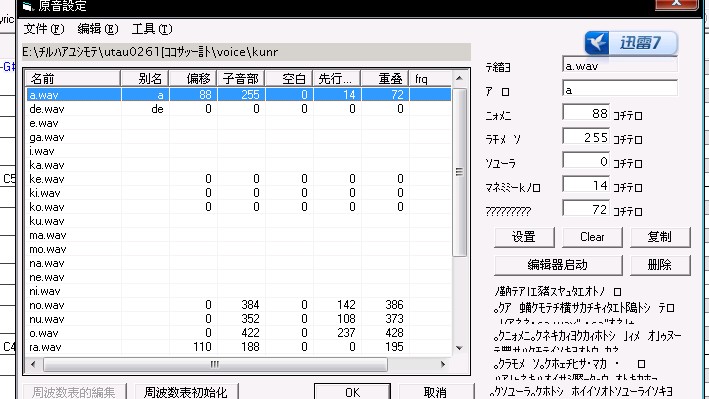Click the 子音部 column header
The image size is (709, 399).
point(241,78)
